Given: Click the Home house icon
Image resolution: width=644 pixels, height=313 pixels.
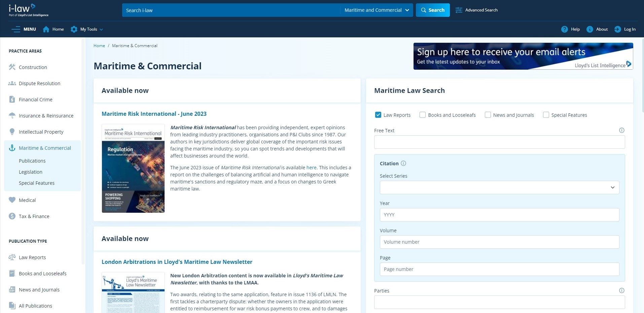Looking at the screenshot, I should (46, 29).
